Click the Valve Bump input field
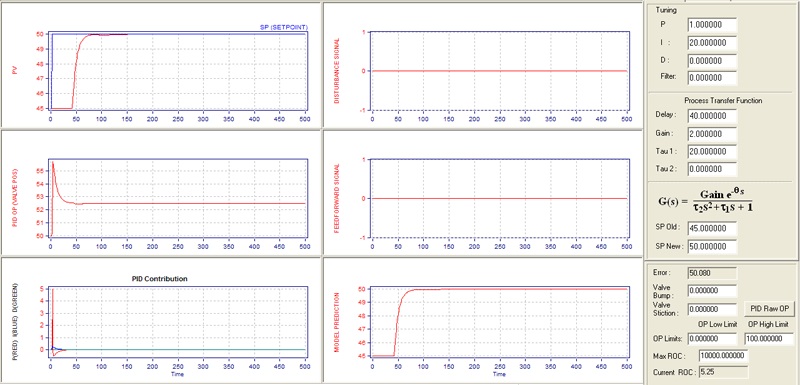 pos(712,291)
